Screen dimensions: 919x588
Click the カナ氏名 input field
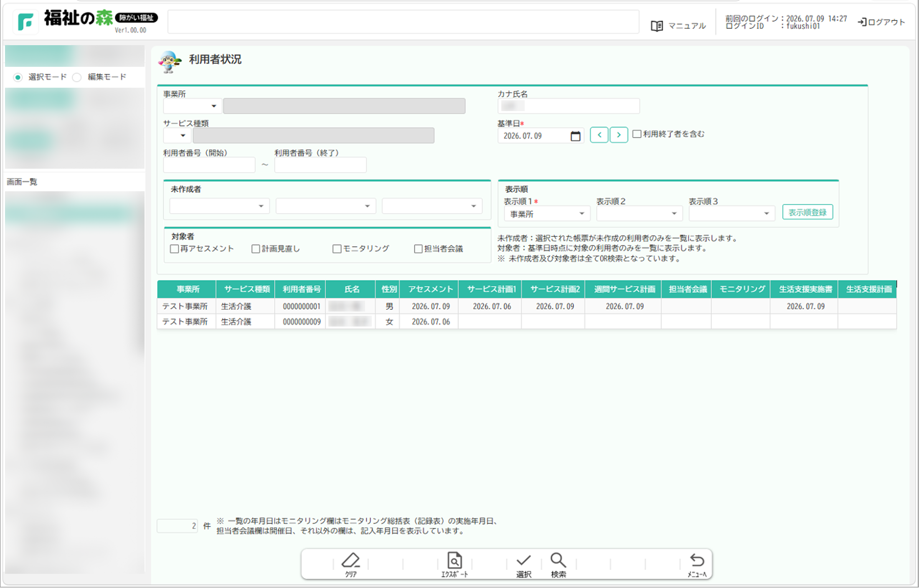569,106
